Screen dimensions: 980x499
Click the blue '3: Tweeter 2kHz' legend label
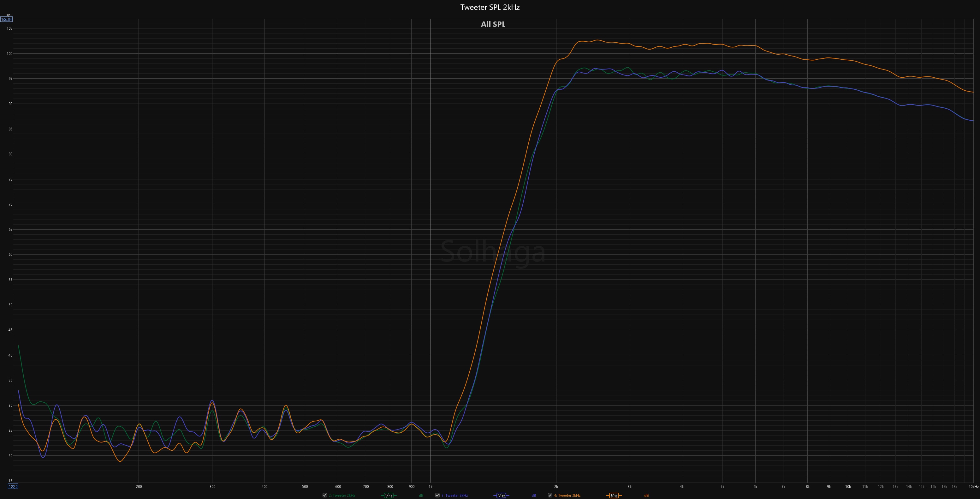pyautogui.click(x=454, y=496)
